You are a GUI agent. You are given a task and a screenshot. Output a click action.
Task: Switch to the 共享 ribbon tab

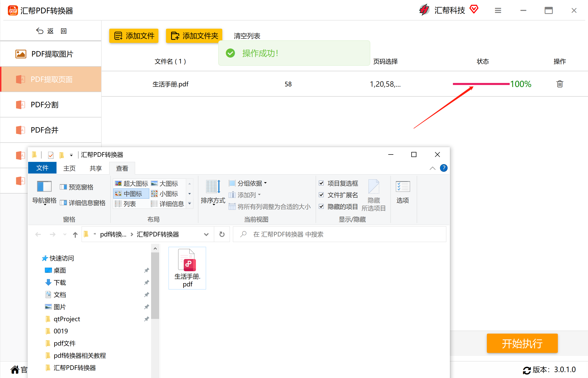pyautogui.click(x=96, y=168)
